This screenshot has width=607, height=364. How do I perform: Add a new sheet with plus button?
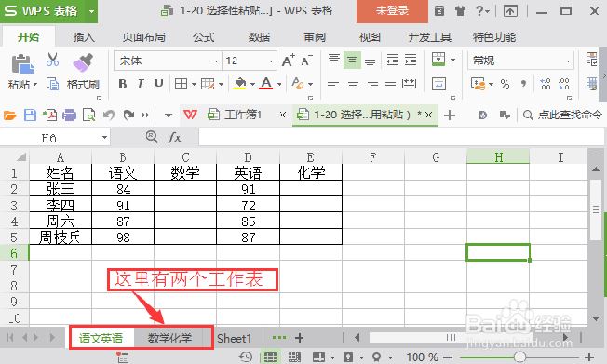click(x=299, y=338)
